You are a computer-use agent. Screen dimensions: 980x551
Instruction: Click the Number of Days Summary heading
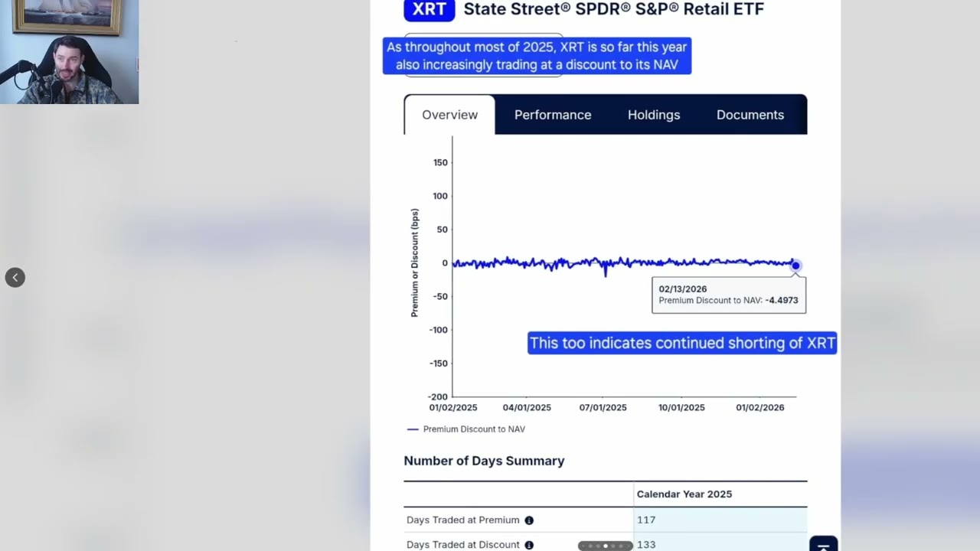click(x=484, y=461)
